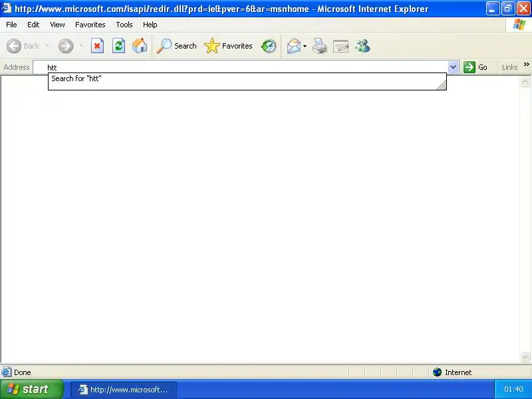532x399 pixels.
Task: Click the Done status bar text
Action: 23,372
